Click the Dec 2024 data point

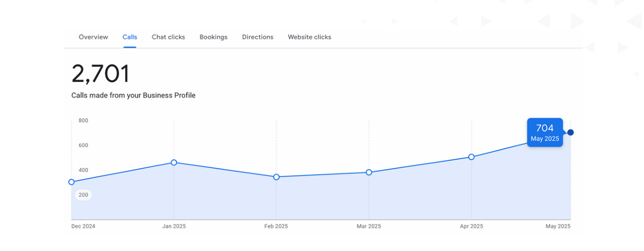coord(71,182)
